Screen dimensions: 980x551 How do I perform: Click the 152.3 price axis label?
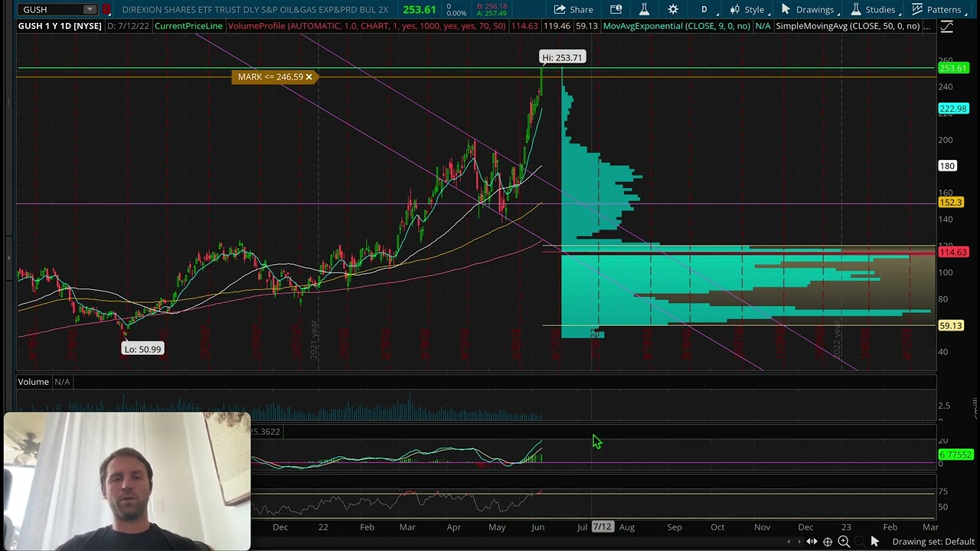click(x=951, y=203)
